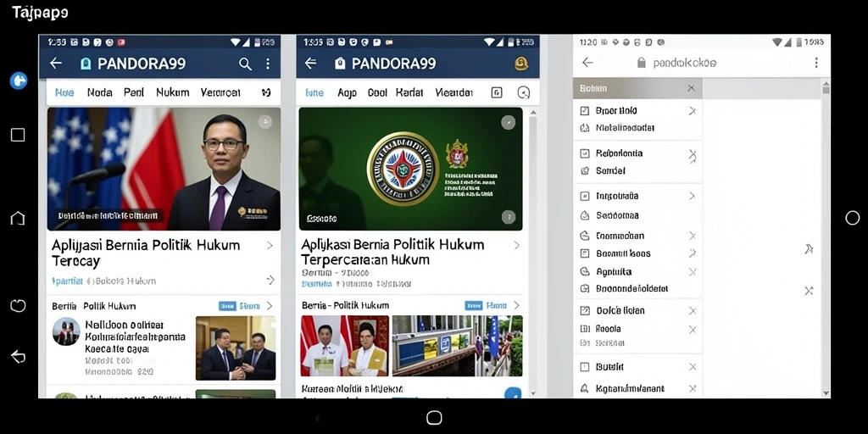Viewport: 868px width, 434px height.
Task: Click right screen scrollbar thumb
Action: tap(826, 88)
